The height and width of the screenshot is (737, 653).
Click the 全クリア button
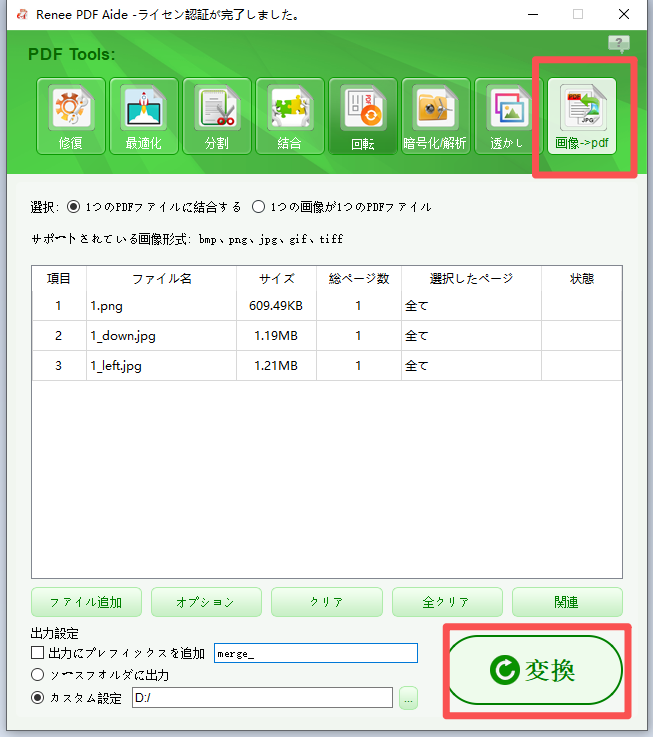point(447,602)
